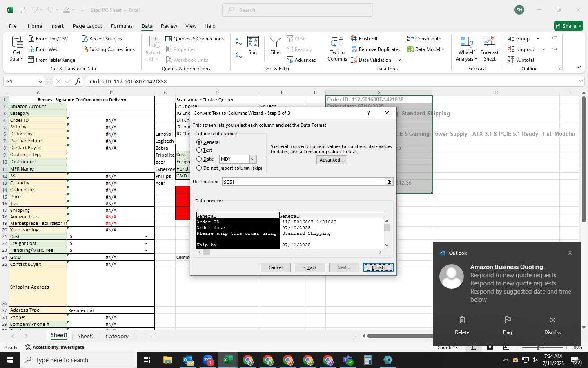Open Microsoft Teams from taskbar
This screenshot has height=368, width=588.
click(x=348, y=360)
